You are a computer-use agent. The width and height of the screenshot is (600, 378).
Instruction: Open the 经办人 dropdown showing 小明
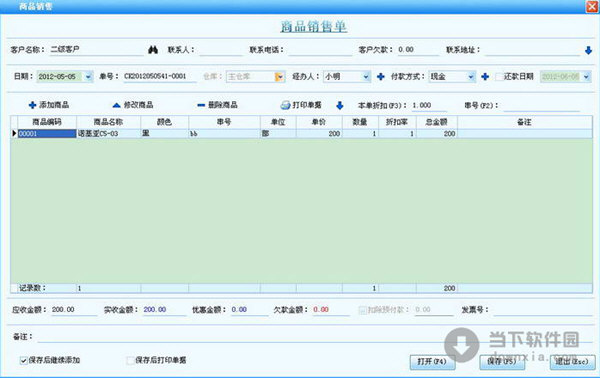pos(366,77)
